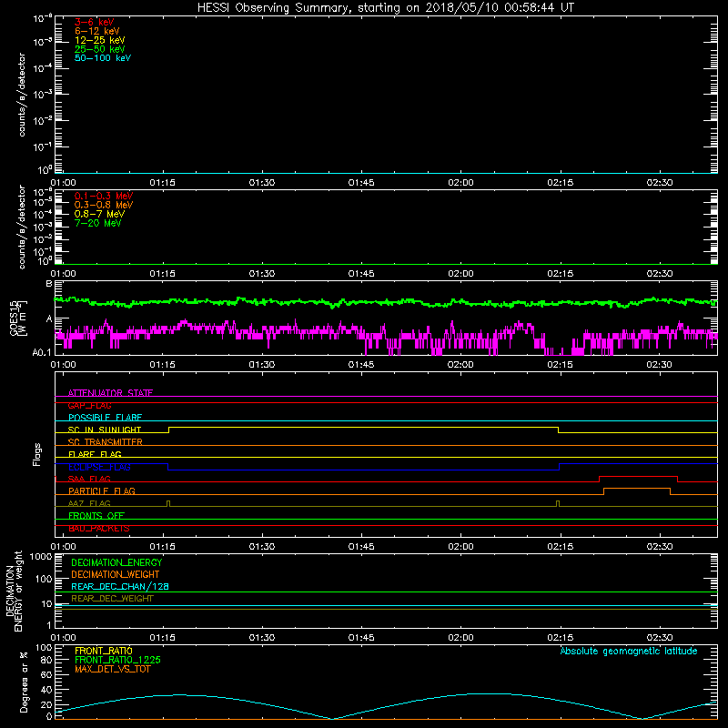Select the Absolute geomagnetic latitude label
The image size is (728, 728).
pos(629,651)
